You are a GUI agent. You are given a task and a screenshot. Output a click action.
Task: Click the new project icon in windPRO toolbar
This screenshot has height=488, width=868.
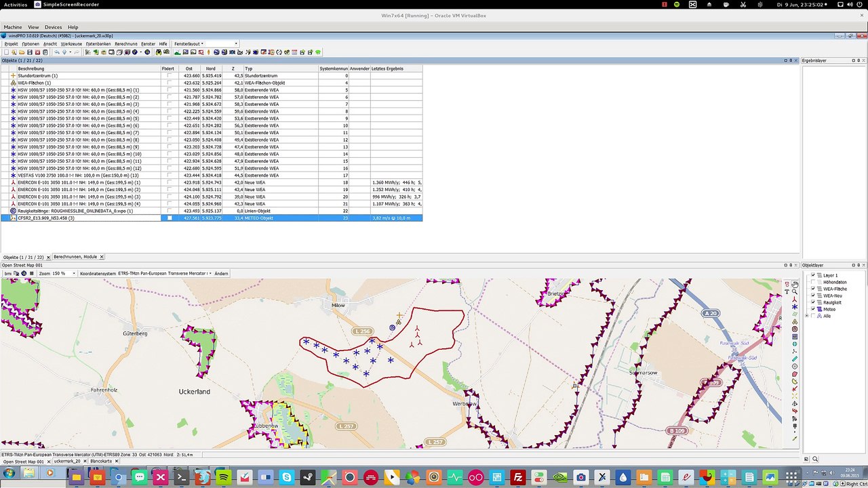coord(7,52)
